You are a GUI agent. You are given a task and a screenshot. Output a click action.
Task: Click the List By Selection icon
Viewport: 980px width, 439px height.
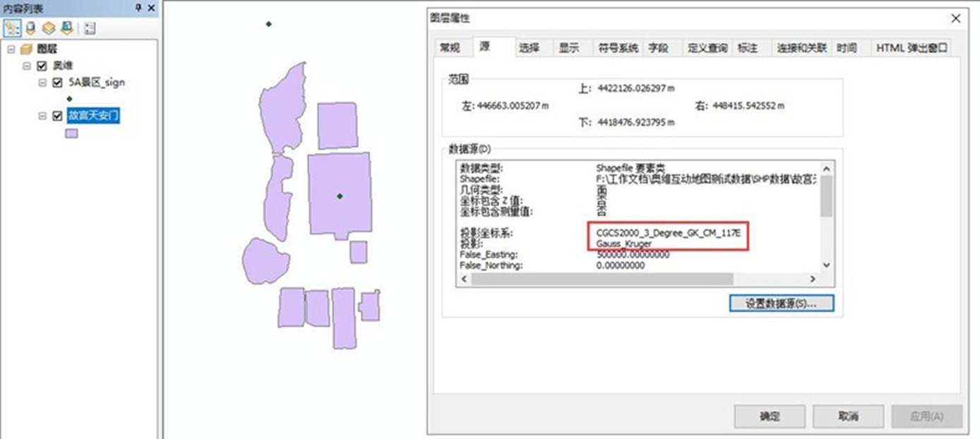pyautogui.click(x=66, y=28)
